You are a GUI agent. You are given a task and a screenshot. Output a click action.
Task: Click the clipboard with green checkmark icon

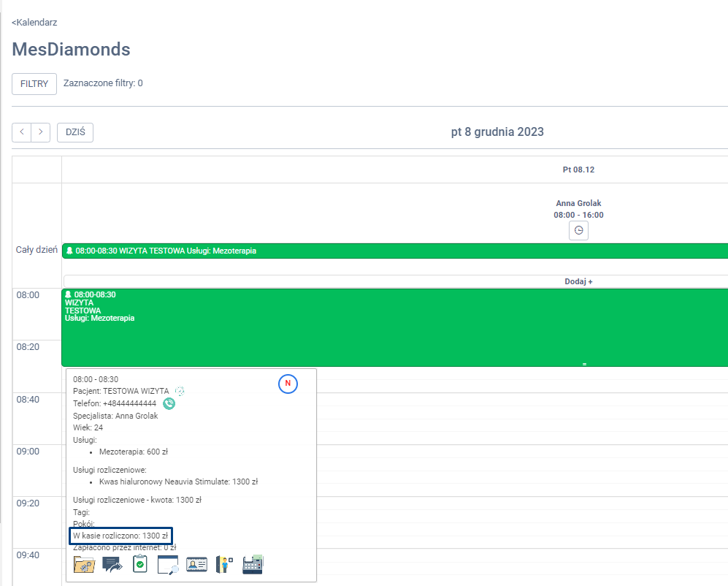click(x=140, y=564)
